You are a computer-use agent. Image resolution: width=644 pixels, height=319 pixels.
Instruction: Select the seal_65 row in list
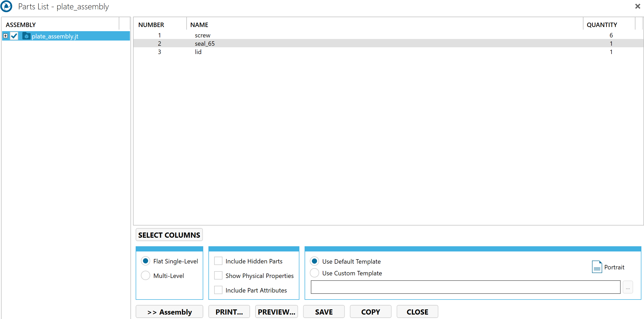click(205, 43)
